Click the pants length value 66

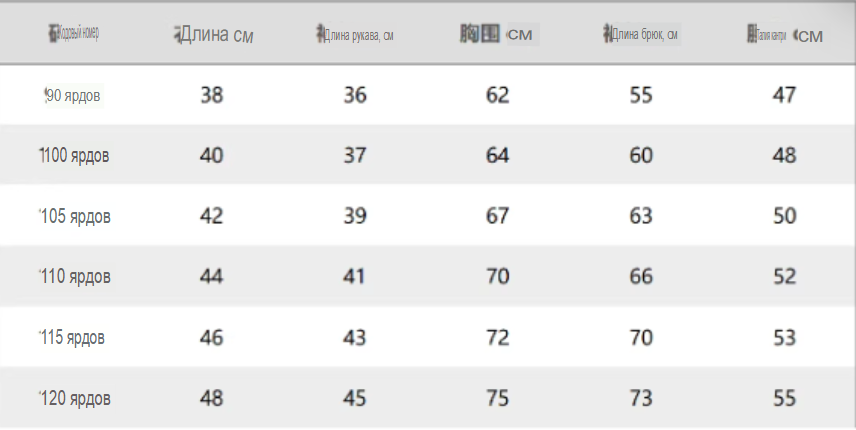coord(641,277)
